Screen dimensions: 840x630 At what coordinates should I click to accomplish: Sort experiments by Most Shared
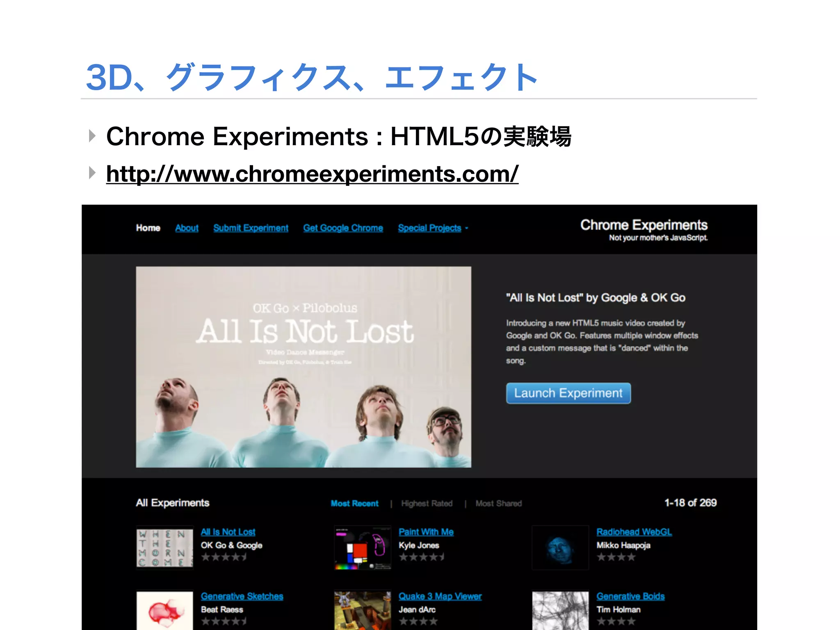pos(498,503)
